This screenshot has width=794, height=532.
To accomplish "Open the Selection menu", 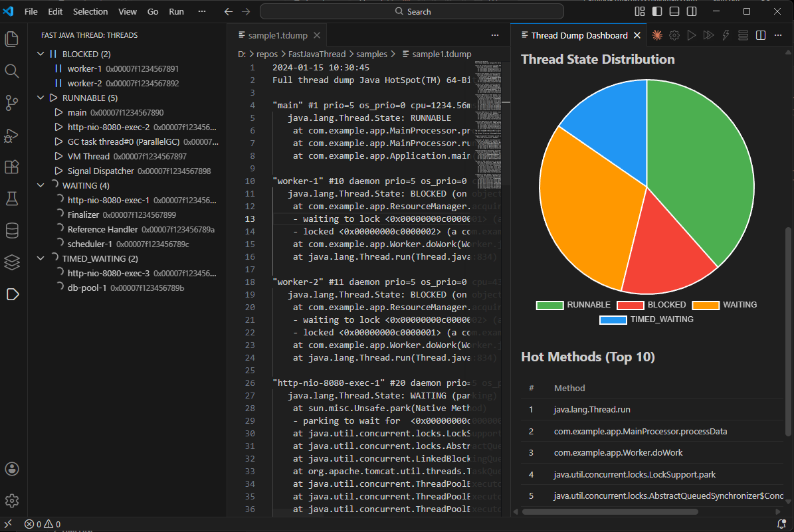I will point(90,11).
